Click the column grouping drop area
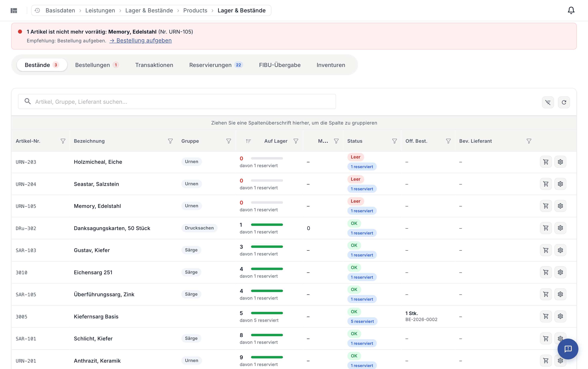This screenshot has width=588, height=369. pos(294,123)
